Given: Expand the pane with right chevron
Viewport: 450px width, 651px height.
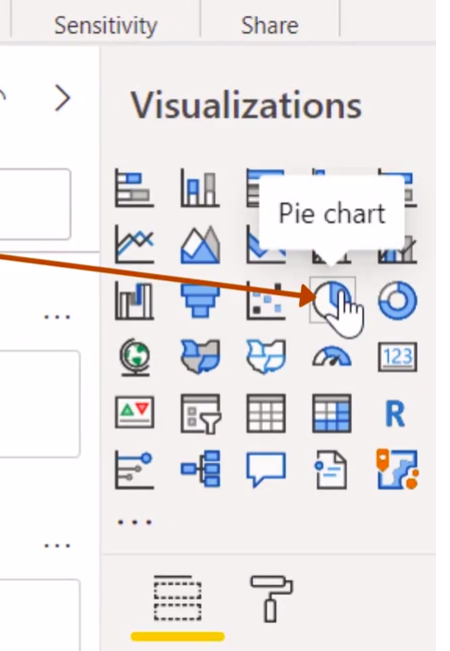Looking at the screenshot, I should pos(63,98).
